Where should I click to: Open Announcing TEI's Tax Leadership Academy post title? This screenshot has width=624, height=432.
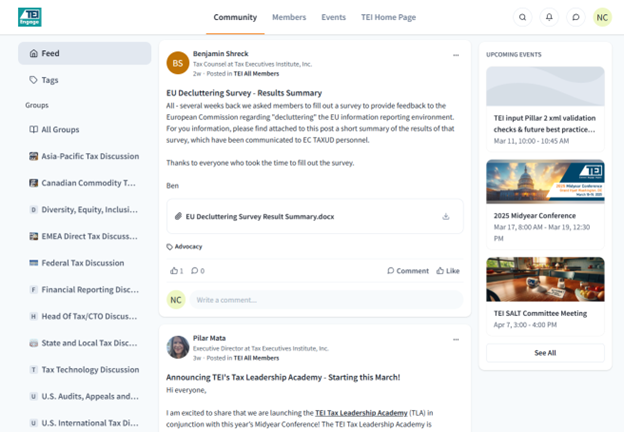point(283,377)
